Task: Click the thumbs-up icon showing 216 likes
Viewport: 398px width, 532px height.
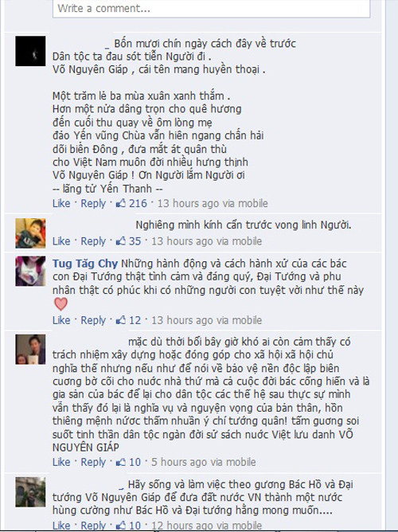Action: tap(121, 203)
